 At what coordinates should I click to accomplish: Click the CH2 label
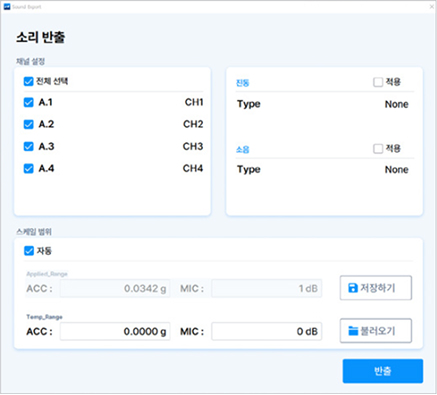tap(193, 124)
